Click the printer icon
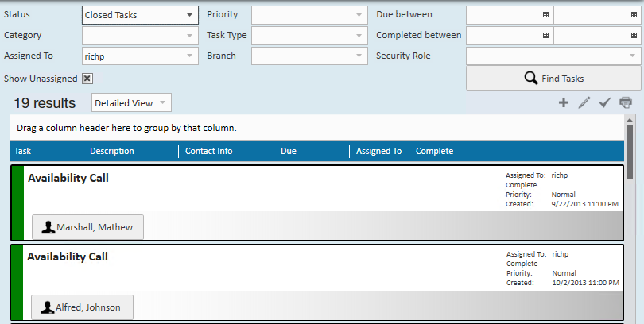The height and width of the screenshot is (324, 644). [x=626, y=102]
